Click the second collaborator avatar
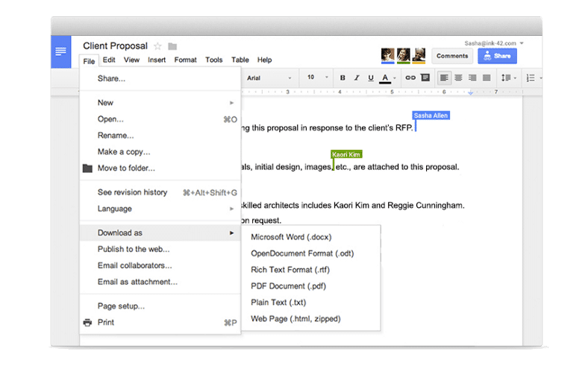 (x=404, y=55)
